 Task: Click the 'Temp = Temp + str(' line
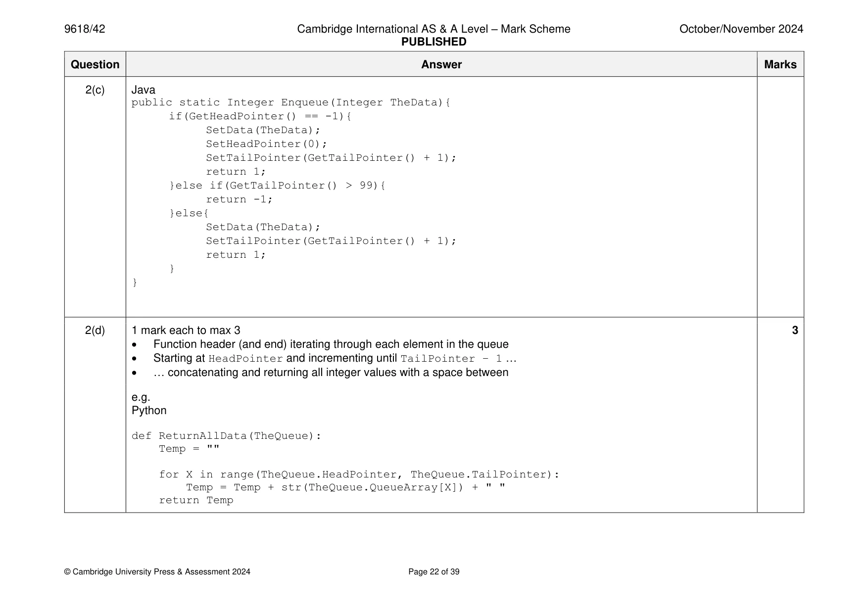click(x=346, y=487)
